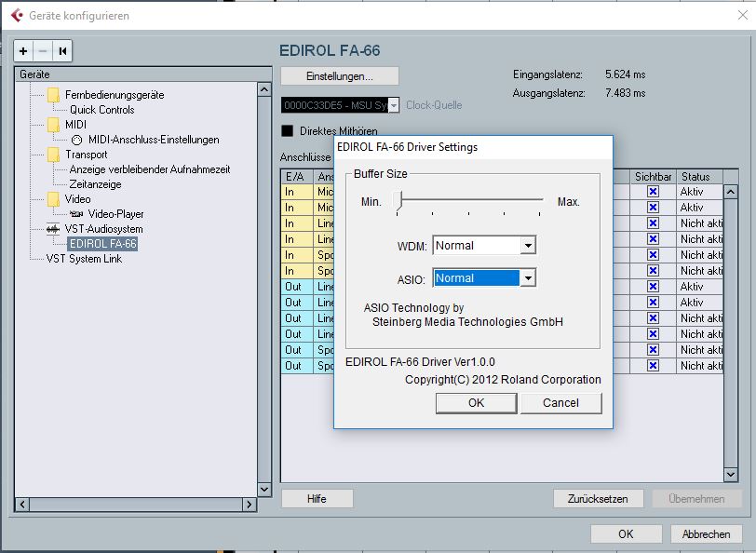
Task: Click Cancel in the Driver Settings dialog
Action: coord(560,403)
